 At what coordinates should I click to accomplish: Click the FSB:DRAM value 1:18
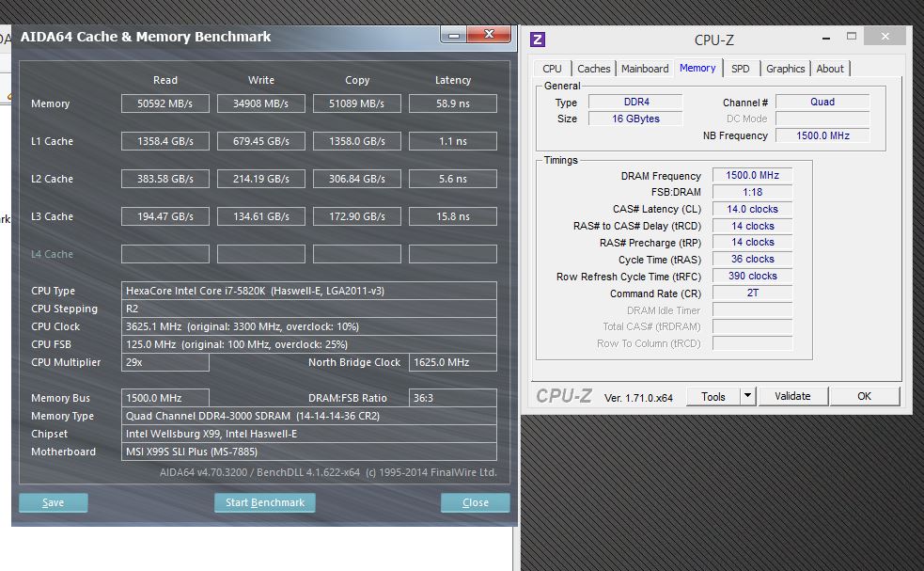753,192
